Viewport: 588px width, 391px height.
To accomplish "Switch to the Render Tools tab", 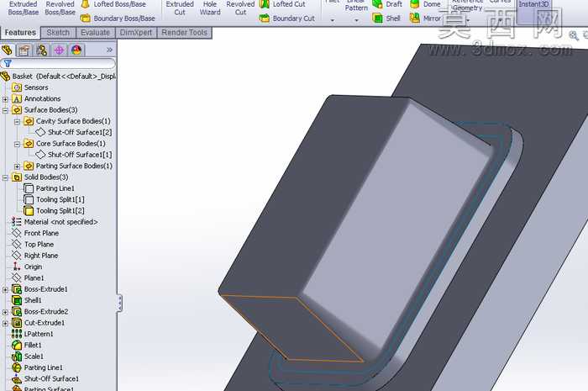I will [185, 33].
